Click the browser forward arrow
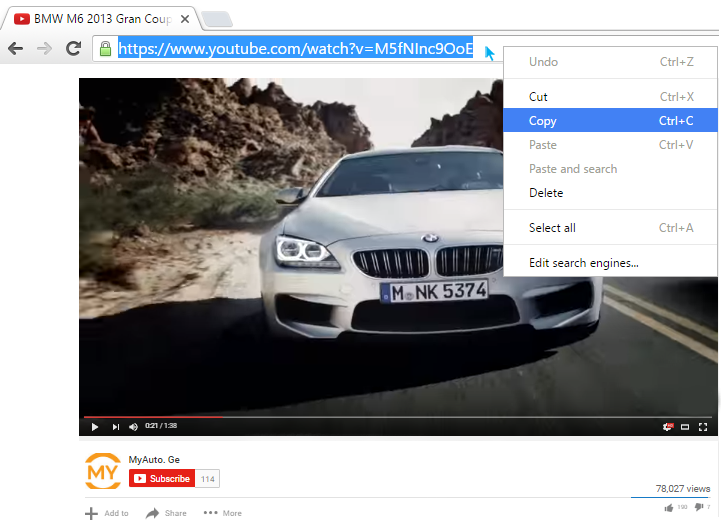The width and height of the screenshot is (721, 525). (44, 48)
